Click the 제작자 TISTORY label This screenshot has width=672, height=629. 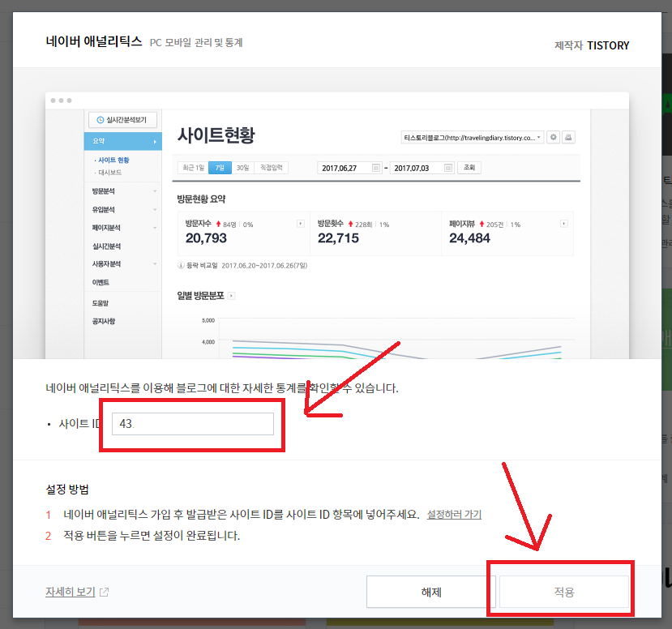pos(592,45)
